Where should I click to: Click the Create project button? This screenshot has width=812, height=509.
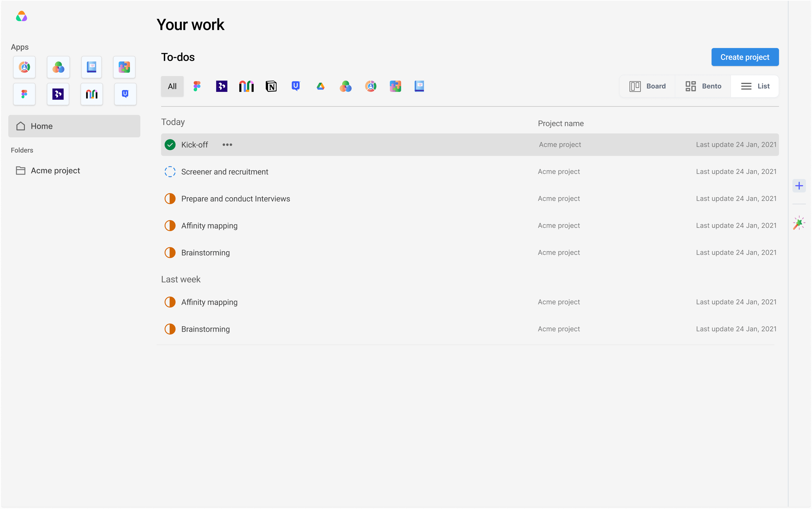coord(744,57)
